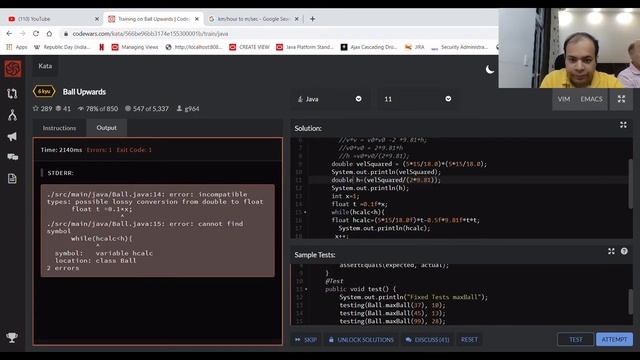Click UNLOCK SOLUTIONS

(x=361, y=340)
